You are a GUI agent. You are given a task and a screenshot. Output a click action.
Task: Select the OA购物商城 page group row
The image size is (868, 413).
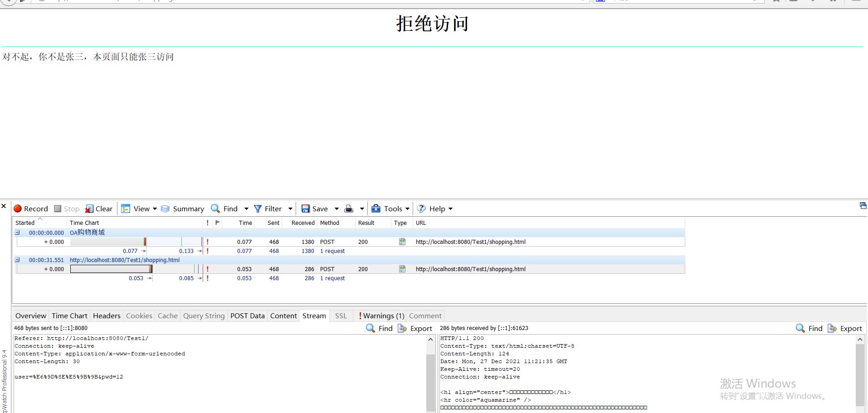pyautogui.click(x=349, y=233)
